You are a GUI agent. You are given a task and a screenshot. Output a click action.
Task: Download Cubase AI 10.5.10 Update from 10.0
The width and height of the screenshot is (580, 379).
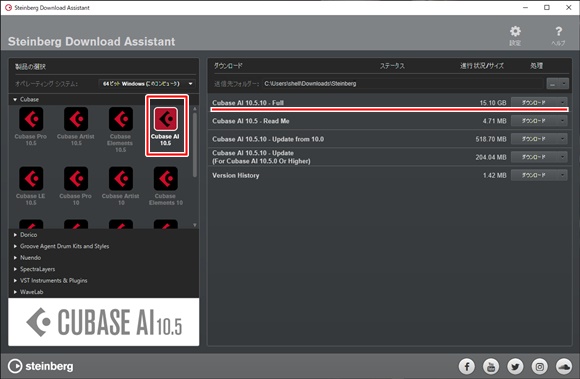535,139
